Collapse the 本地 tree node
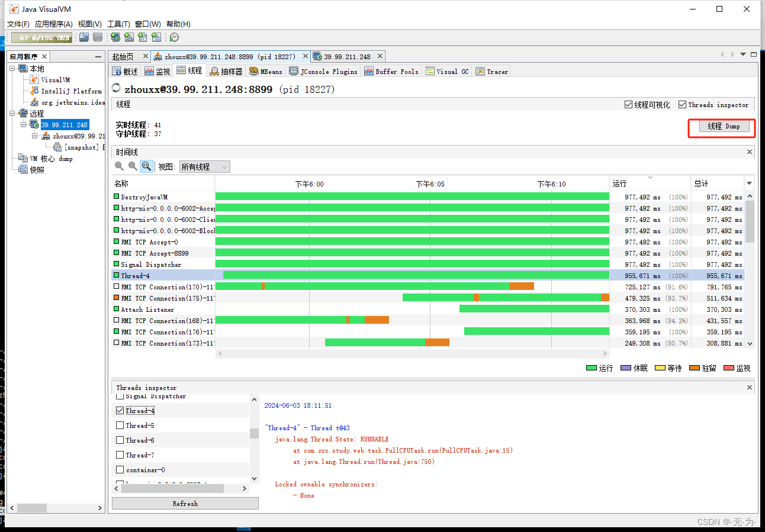Screen dimensions: 765x532 [x=14, y=69]
